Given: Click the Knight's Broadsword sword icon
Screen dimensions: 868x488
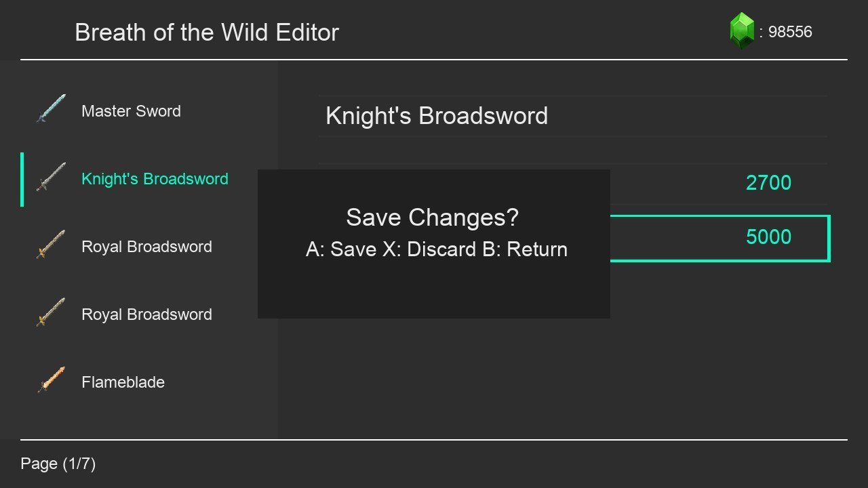Looking at the screenshot, I should (x=51, y=177).
